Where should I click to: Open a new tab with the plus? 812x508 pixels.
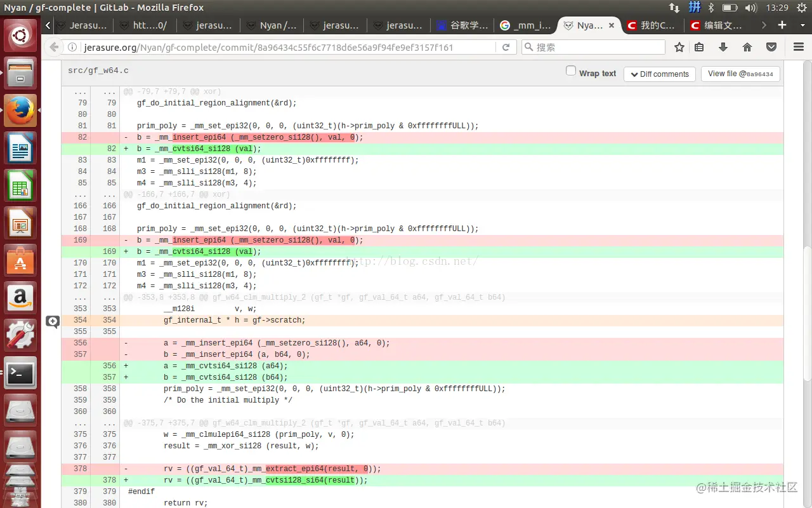pos(782,25)
